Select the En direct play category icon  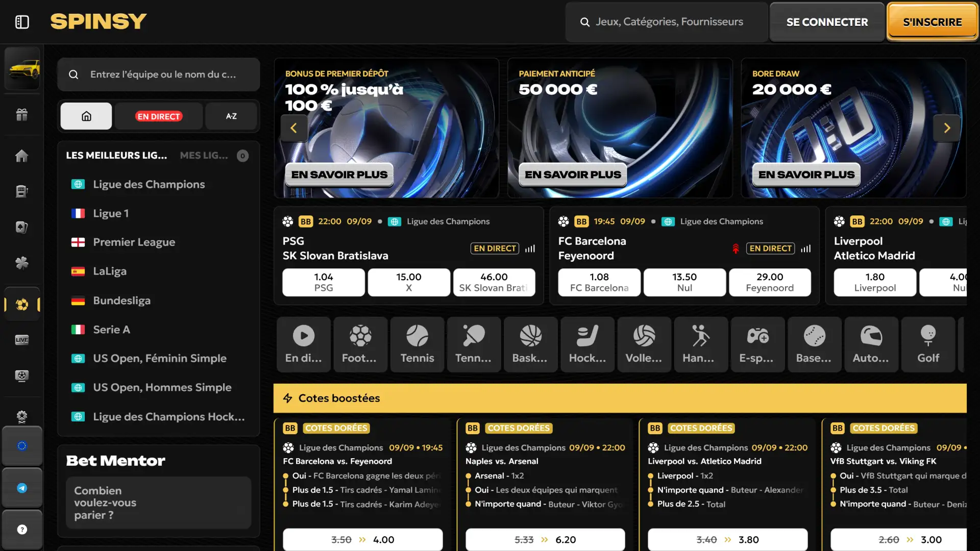304,344
